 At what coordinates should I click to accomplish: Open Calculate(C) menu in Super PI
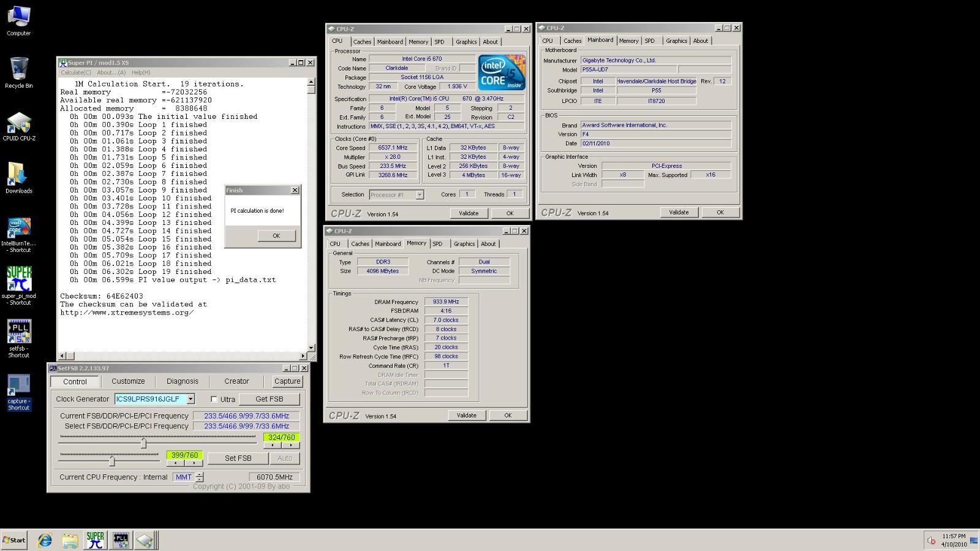tap(76, 72)
